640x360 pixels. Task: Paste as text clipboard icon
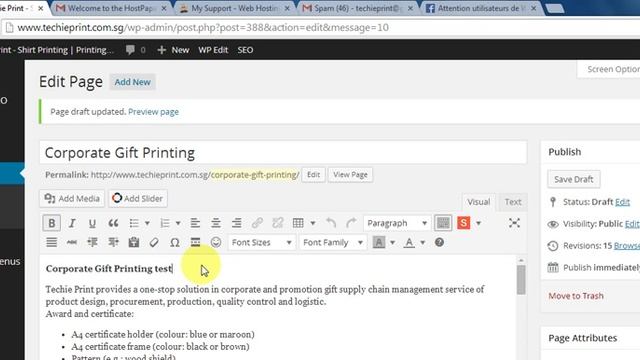133,242
